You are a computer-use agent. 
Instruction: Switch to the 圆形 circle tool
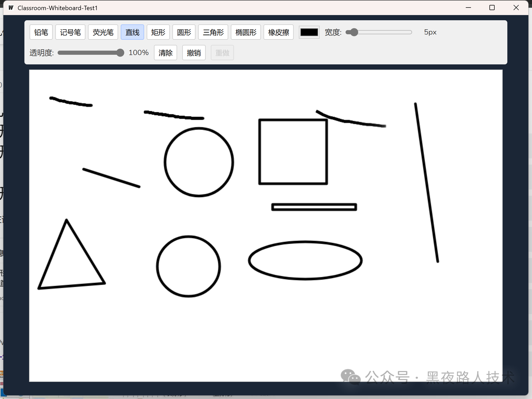point(184,32)
